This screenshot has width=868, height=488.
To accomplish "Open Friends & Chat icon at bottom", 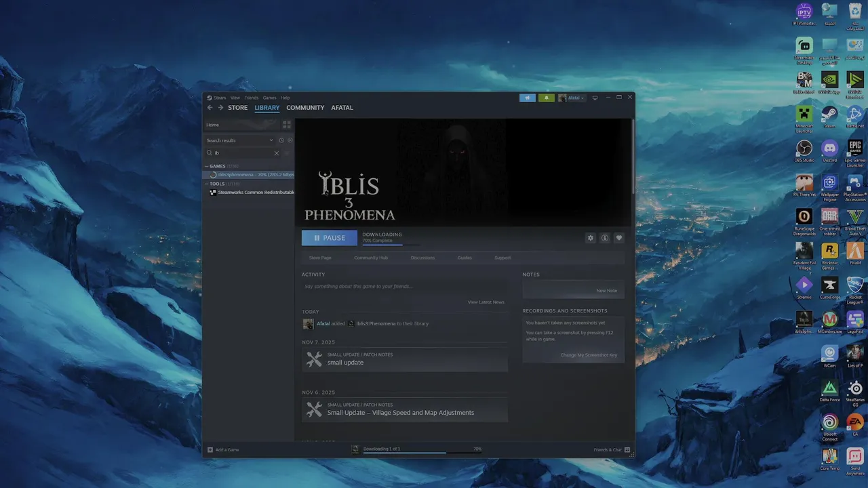I will (x=627, y=449).
